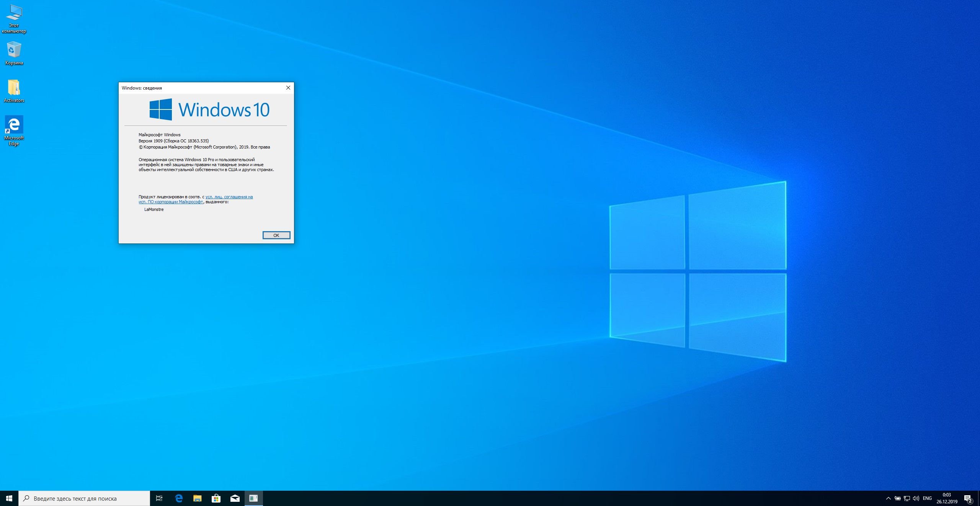This screenshot has width=980, height=506.
Task: Open the volume speaker tray icon
Action: [916, 498]
